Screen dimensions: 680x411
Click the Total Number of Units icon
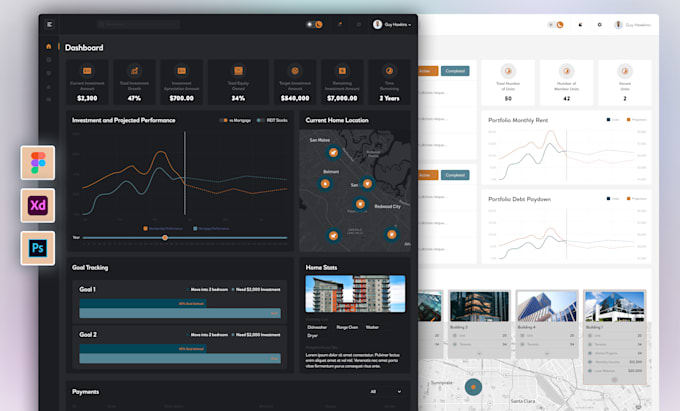[508, 71]
